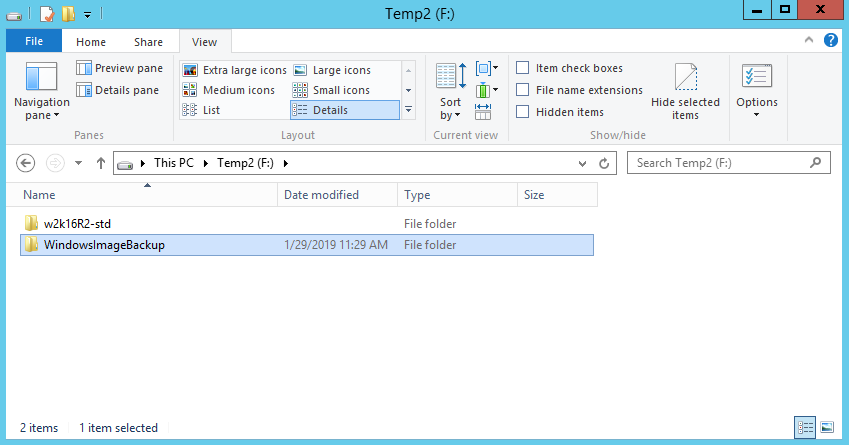The width and height of the screenshot is (849, 445).
Task: Click the Up one level arrow
Action: [100, 163]
